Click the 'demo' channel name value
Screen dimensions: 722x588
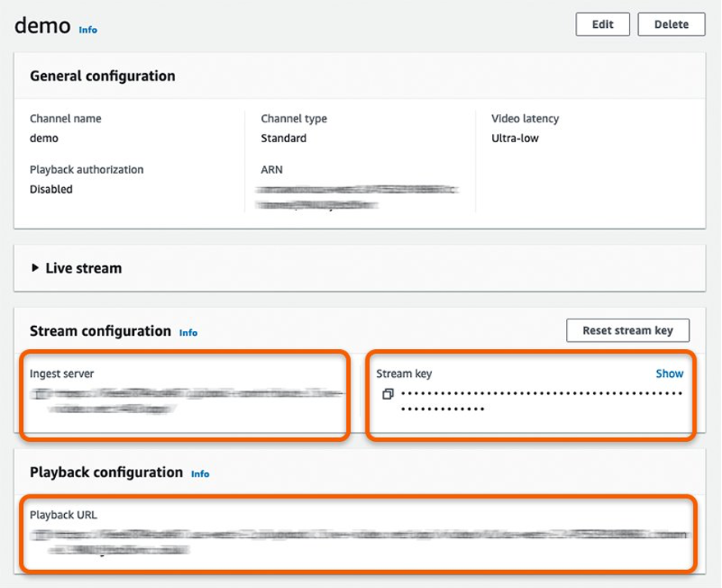click(44, 138)
